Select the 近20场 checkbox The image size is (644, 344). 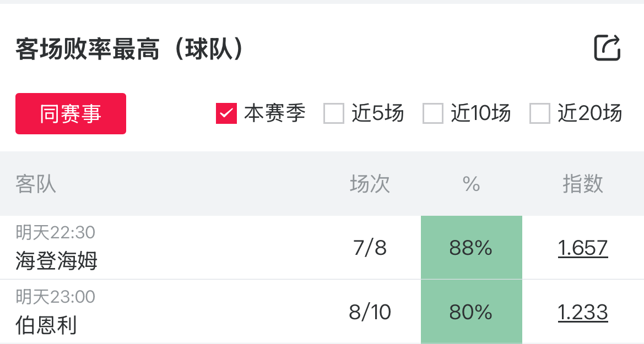(540, 113)
